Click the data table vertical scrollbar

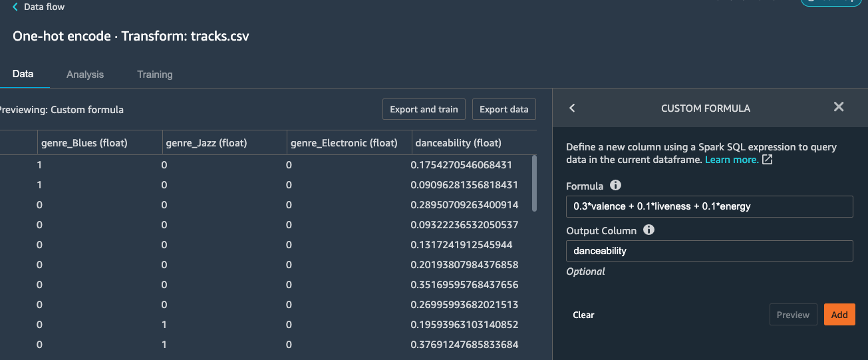coord(533,183)
